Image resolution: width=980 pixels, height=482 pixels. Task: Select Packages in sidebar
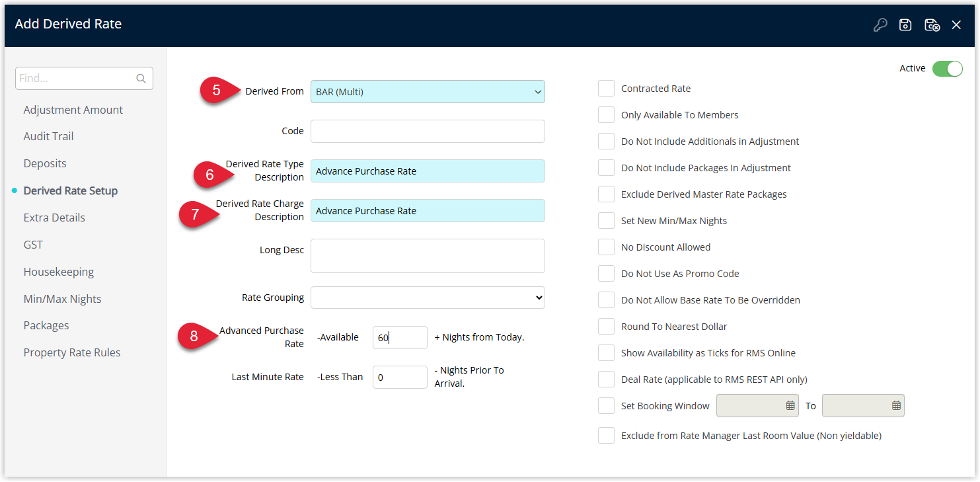point(46,325)
